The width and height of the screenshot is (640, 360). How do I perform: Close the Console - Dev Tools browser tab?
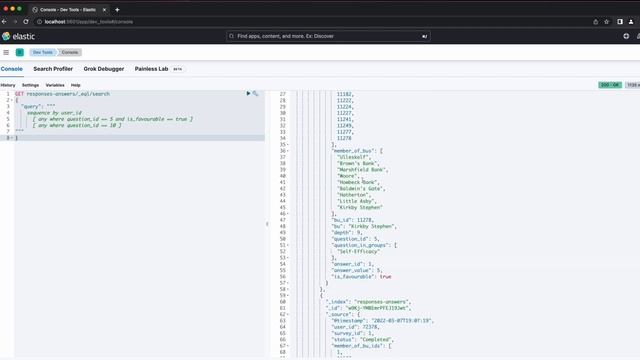tap(104, 9)
